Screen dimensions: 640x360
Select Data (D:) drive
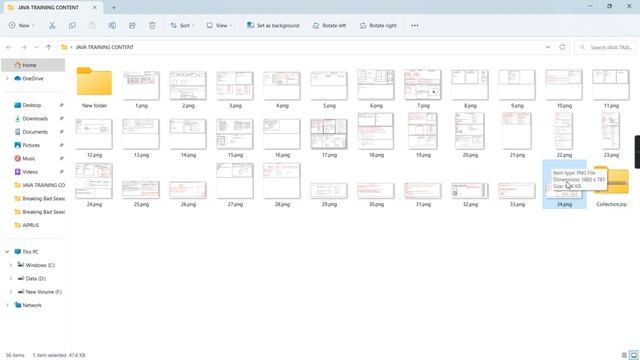[36, 278]
